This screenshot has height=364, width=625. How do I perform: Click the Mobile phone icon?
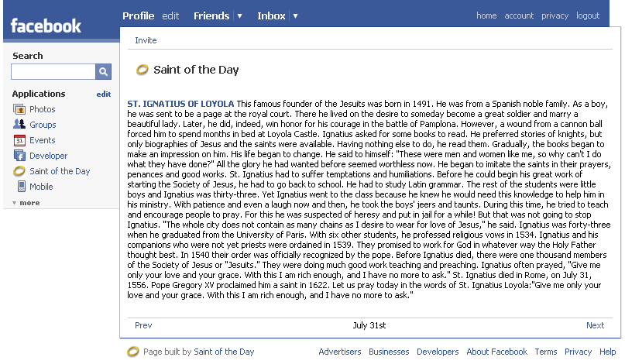coord(20,187)
